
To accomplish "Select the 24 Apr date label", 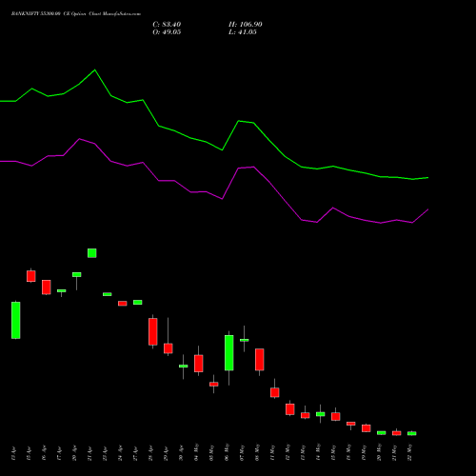I will point(120,454).
